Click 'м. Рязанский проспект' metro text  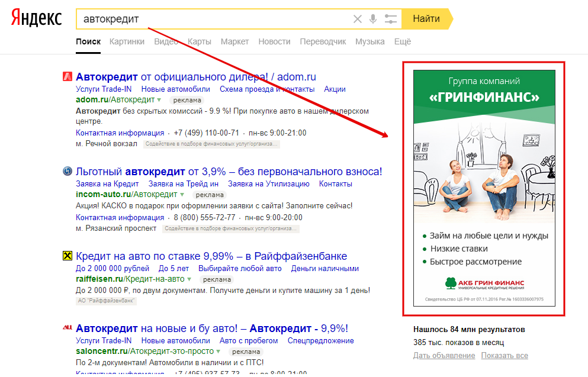pyautogui.click(x=116, y=228)
